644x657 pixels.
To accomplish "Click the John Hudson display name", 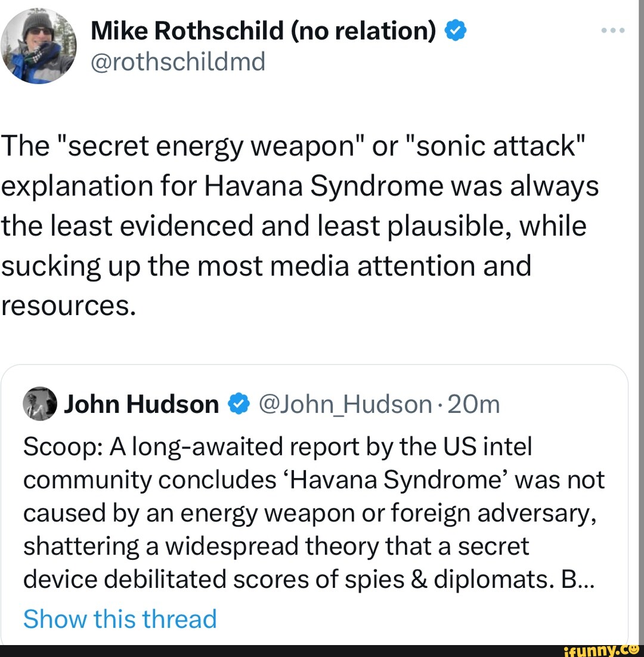I will [x=141, y=405].
